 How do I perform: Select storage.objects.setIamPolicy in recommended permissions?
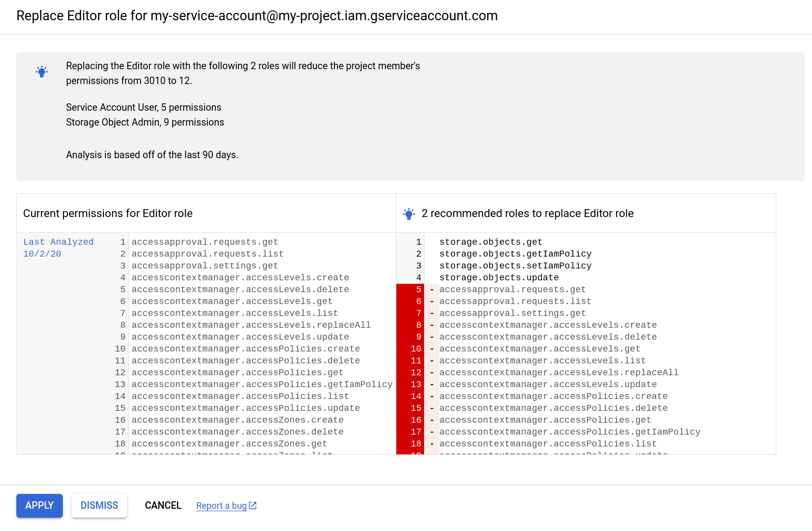click(516, 265)
